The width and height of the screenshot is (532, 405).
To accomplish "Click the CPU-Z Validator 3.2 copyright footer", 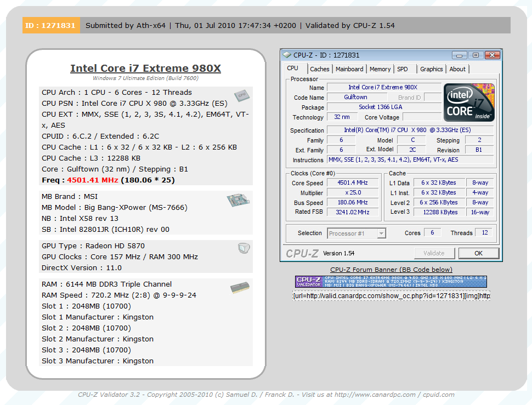I will click(266, 395).
